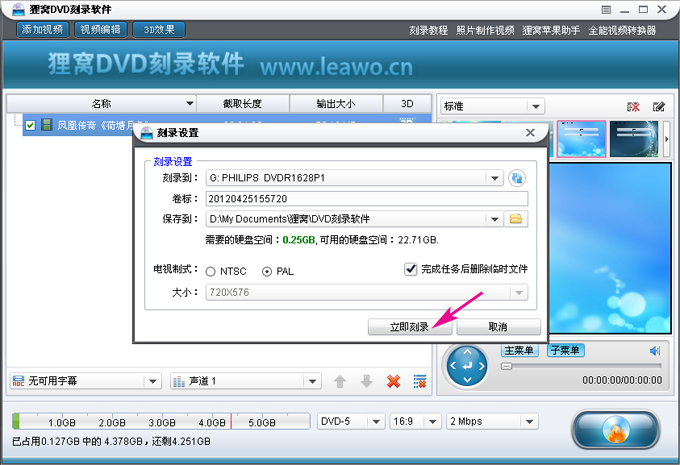
Task: Select the dark globe menu template thumbnail
Action: coord(634,139)
